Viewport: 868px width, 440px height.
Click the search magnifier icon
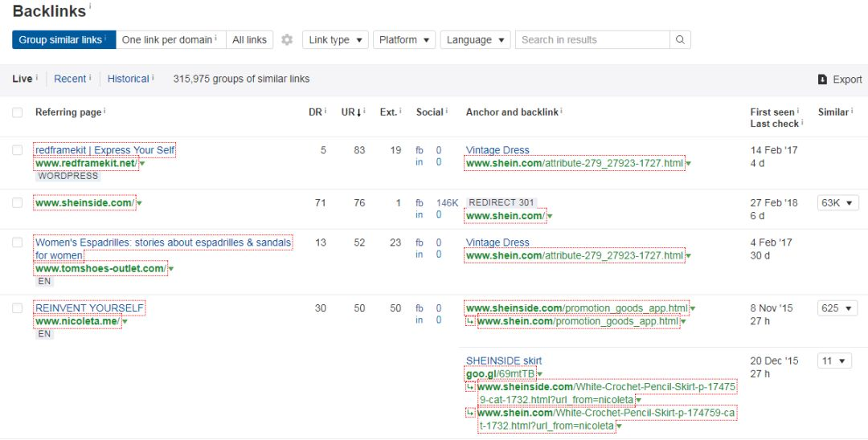click(x=681, y=40)
